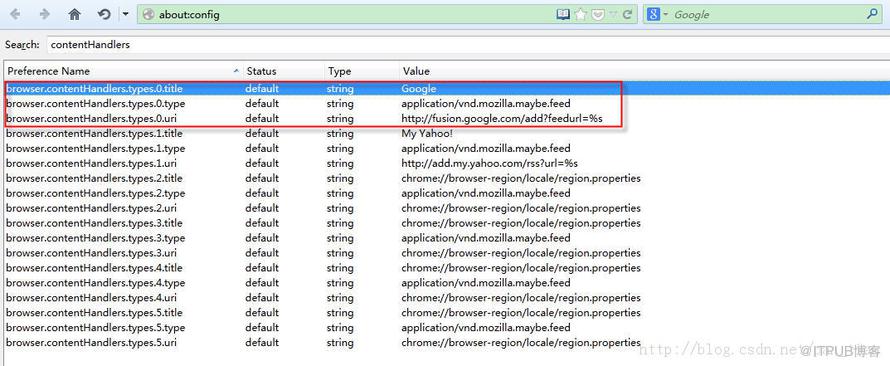The height and width of the screenshot is (366, 890).
Task: Open the address bar history dropdown arrow
Action: 612,15
